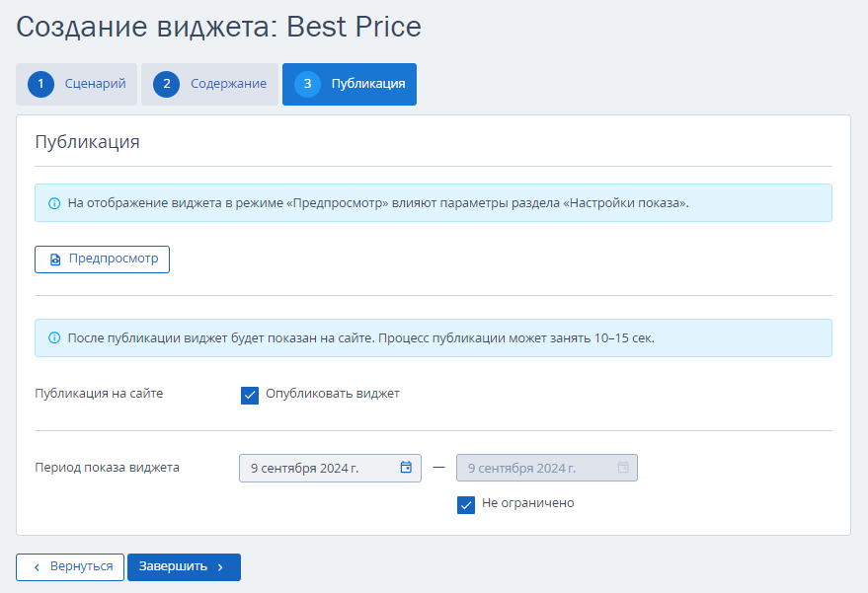Image resolution: width=868 pixels, height=593 pixels.
Task: Click info icon beside preview mode notice
Action: (54, 203)
